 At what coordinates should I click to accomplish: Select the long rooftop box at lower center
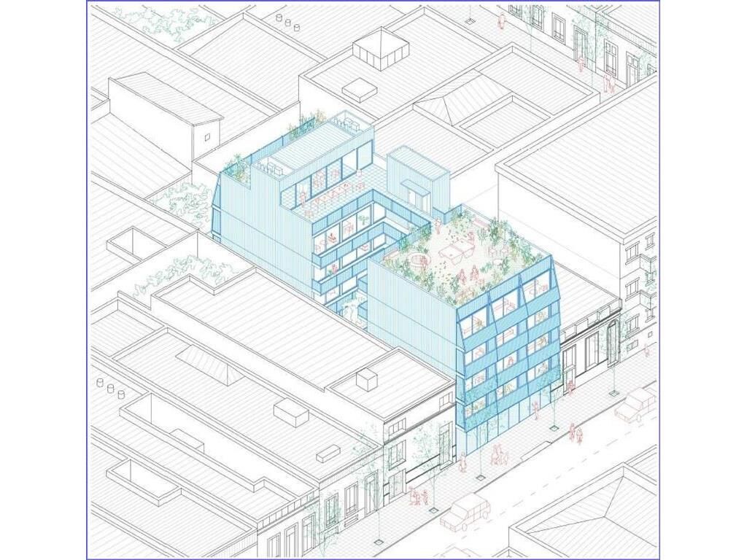point(328,452)
